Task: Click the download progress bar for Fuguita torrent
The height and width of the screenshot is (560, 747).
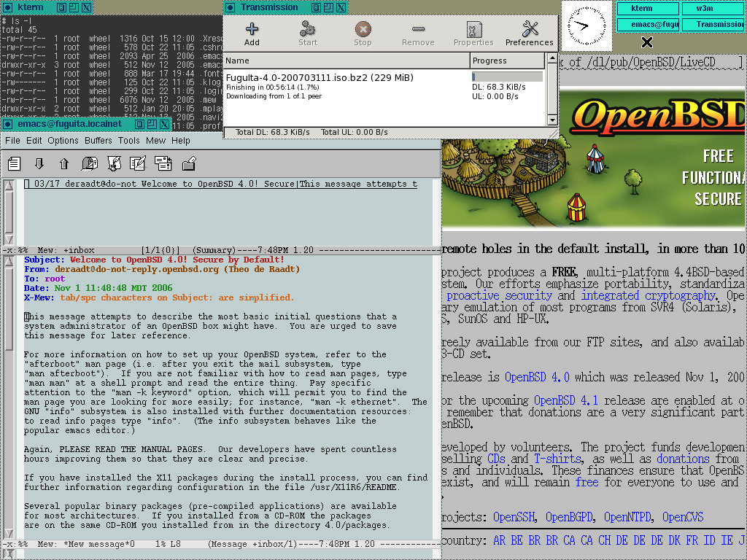Action: 508,77
